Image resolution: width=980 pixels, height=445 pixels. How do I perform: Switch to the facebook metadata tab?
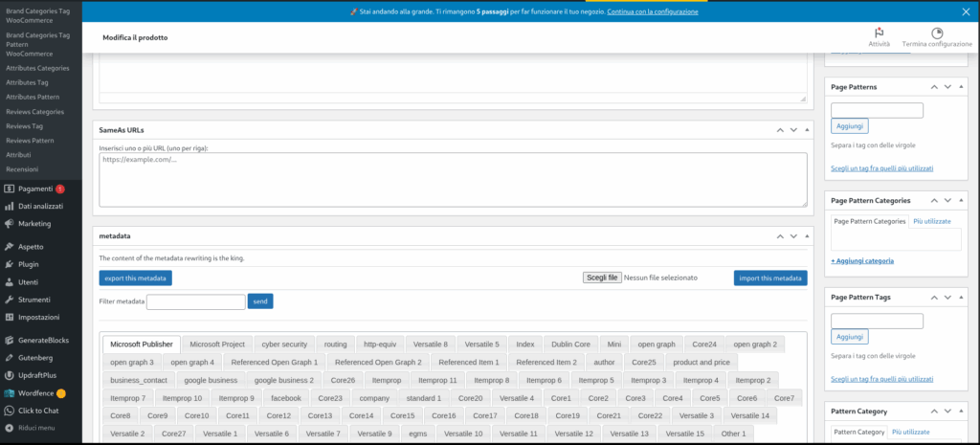pyautogui.click(x=285, y=398)
